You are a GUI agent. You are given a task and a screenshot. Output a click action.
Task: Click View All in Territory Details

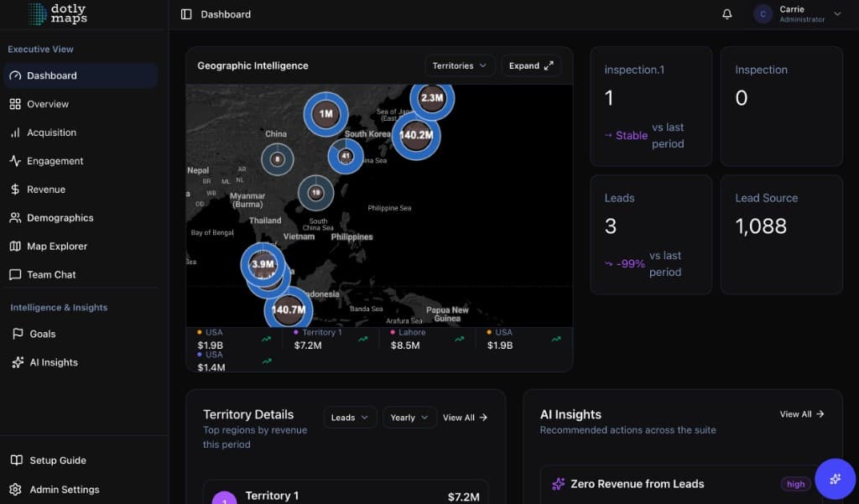click(x=465, y=418)
